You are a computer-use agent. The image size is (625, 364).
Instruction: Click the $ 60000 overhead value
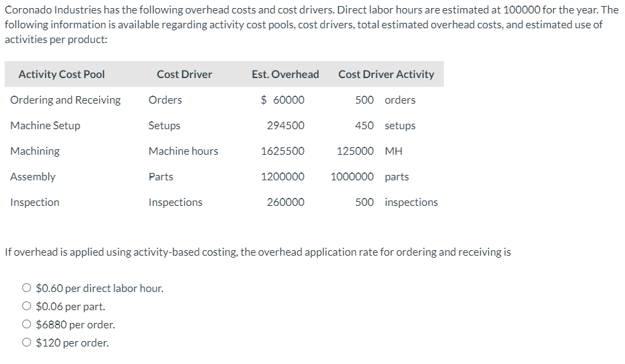[283, 100]
